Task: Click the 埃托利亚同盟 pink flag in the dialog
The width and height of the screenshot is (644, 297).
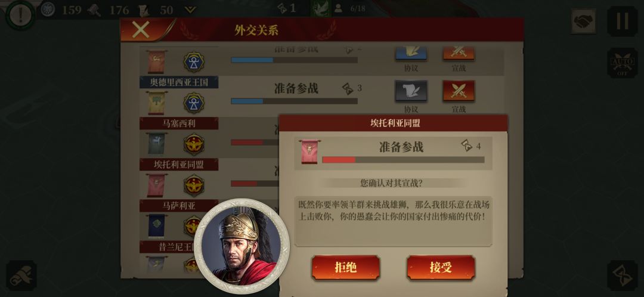Action: (309, 152)
